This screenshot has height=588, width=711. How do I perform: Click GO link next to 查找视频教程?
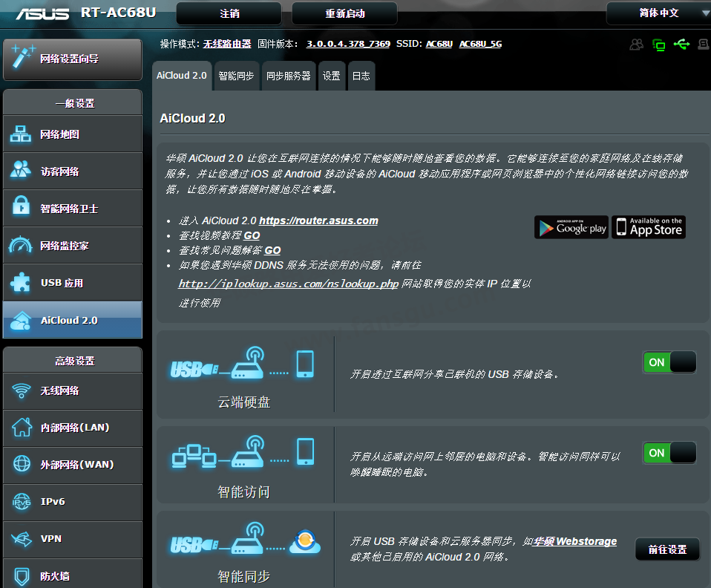(252, 235)
